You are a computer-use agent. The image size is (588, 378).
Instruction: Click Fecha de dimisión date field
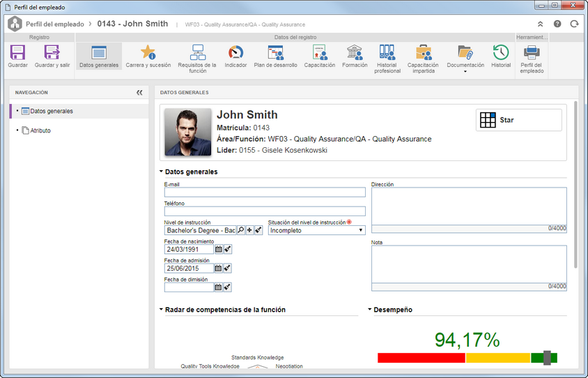point(189,287)
